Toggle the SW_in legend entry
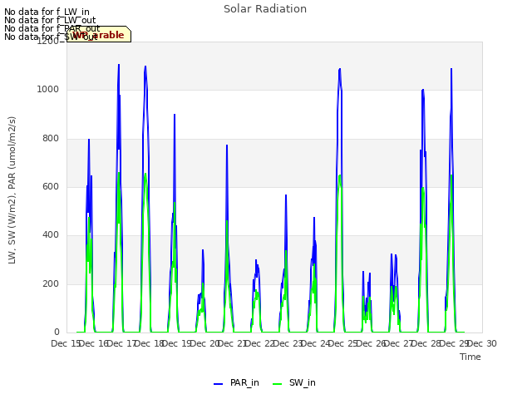The image size is (532, 399). [294, 382]
